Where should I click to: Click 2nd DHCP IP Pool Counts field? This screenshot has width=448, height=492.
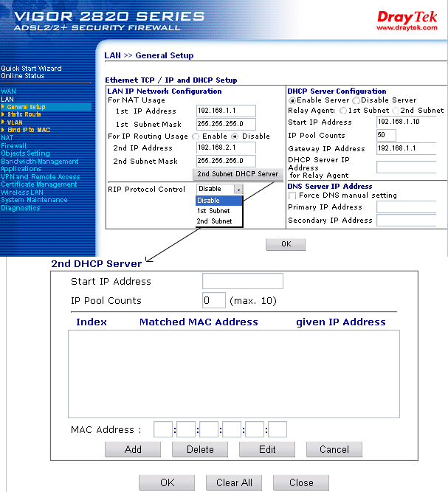pyautogui.click(x=214, y=300)
